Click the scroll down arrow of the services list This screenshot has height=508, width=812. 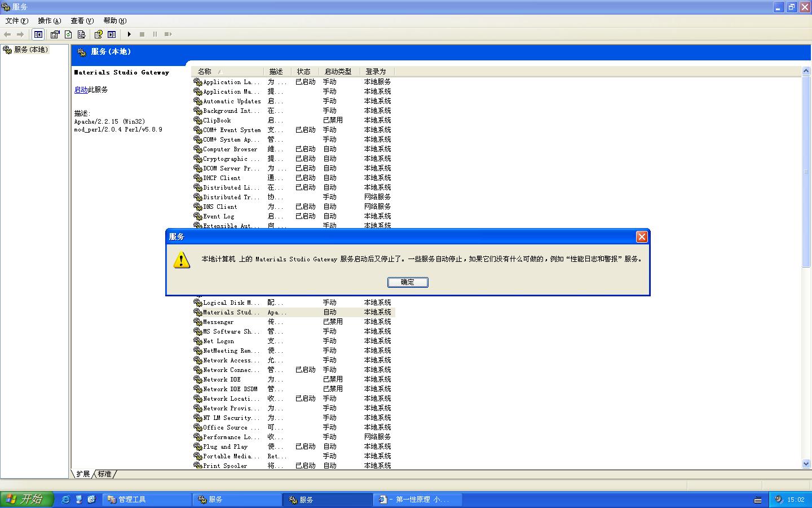(806, 464)
